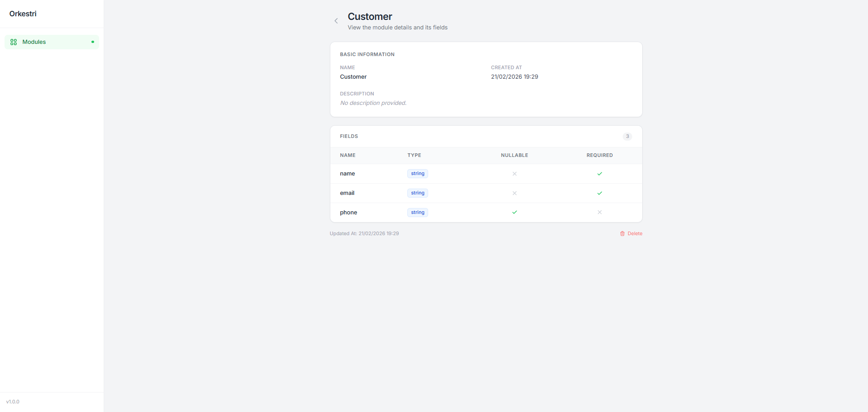Click the gray X under Required for phone
The width and height of the screenshot is (868, 412).
(x=600, y=212)
